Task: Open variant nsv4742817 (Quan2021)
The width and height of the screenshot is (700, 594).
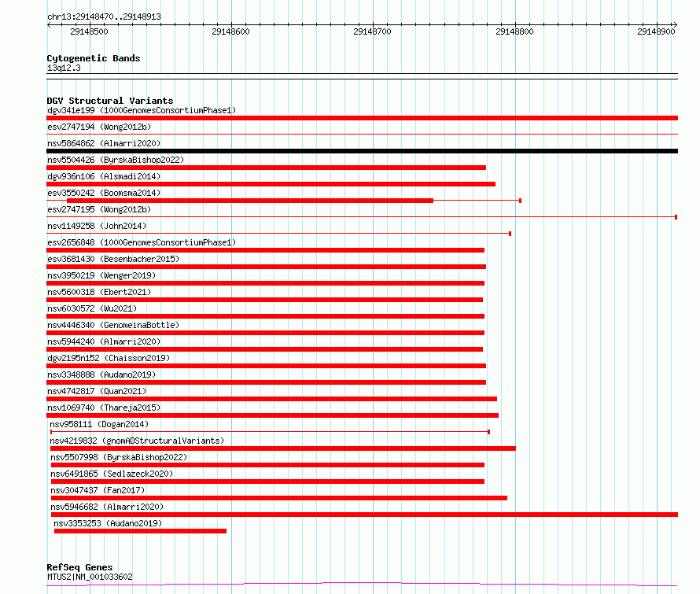Action: coord(97,391)
